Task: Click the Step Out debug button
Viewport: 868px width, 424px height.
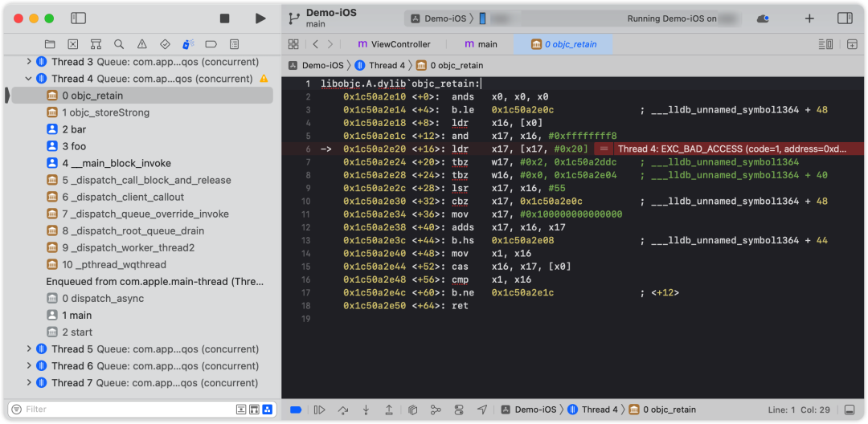Action: 389,410
